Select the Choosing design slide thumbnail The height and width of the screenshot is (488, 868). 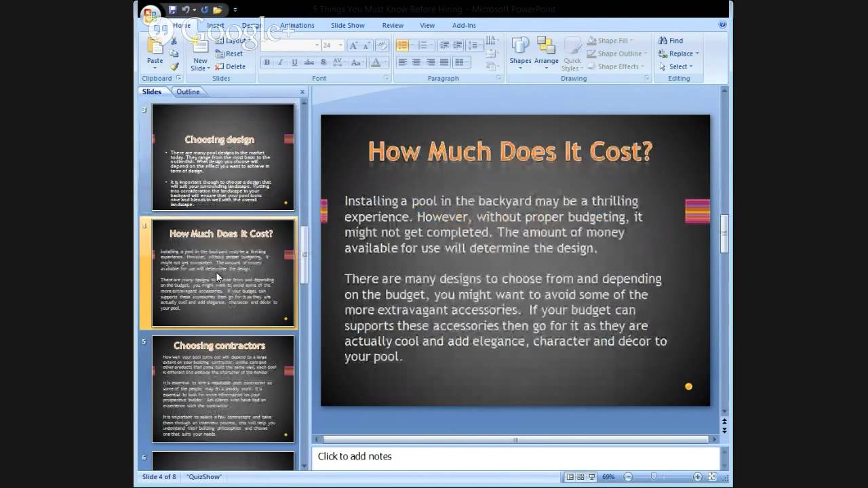[223, 157]
